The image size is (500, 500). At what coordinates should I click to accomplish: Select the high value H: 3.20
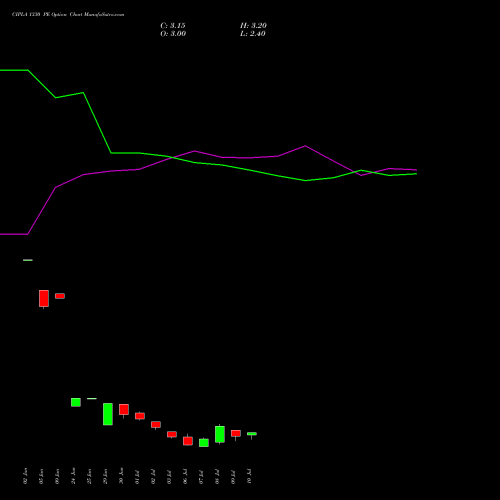(x=253, y=26)
